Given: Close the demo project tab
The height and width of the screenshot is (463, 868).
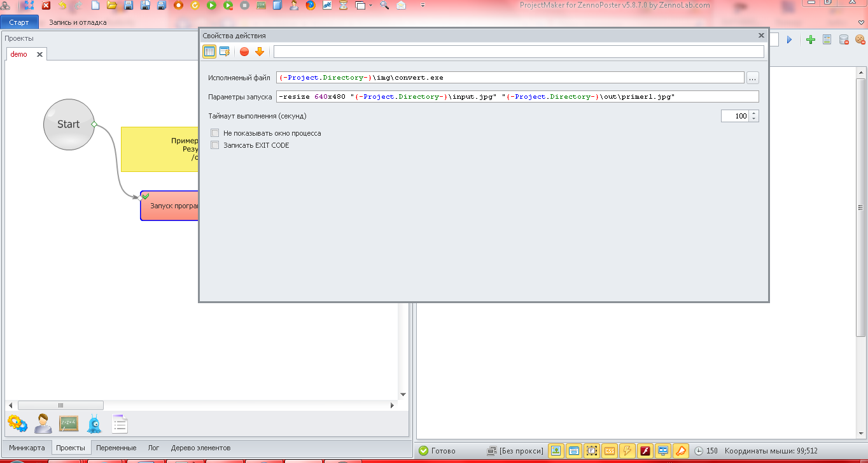Looking at the screenshot, I should (39, 55).
